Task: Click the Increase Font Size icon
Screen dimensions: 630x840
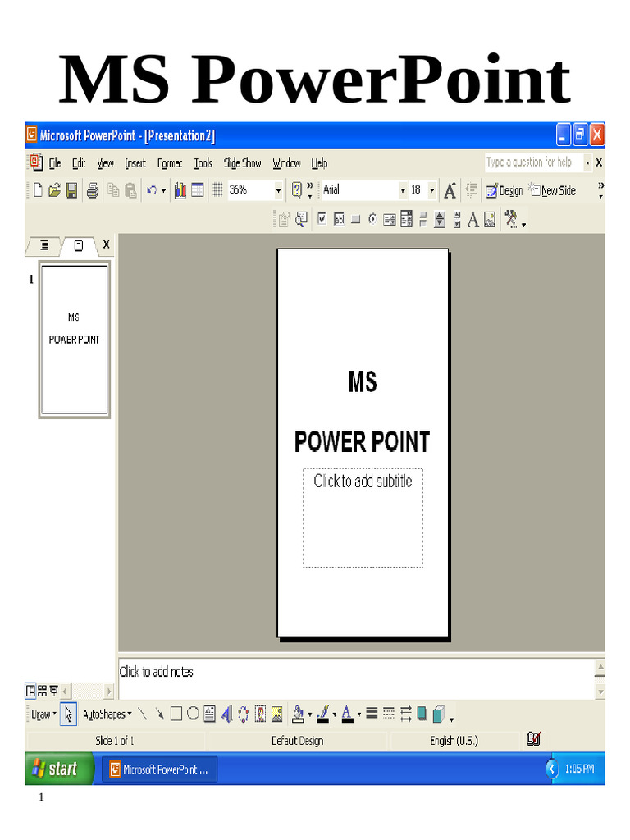Action: (450, 190)
